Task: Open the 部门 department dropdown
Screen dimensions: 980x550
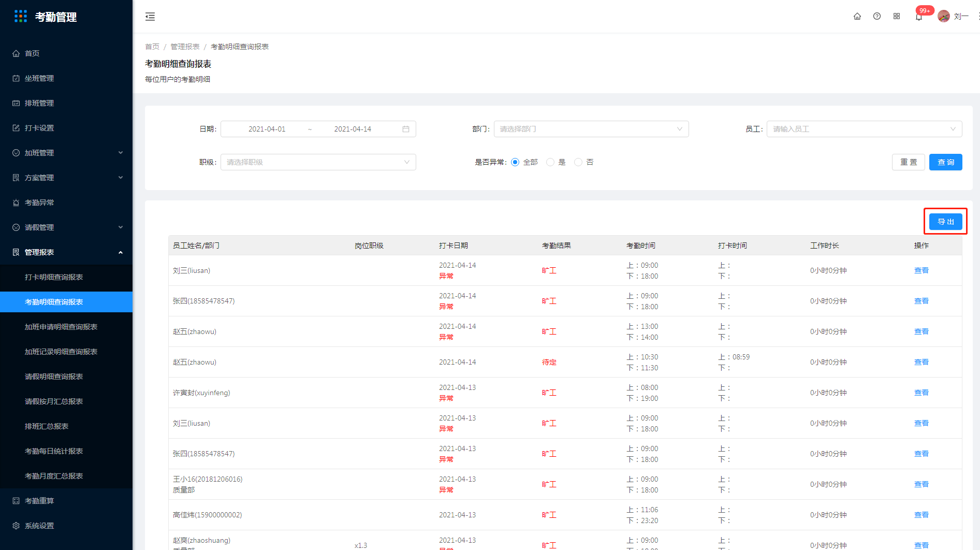Action: tap(591, 129)
